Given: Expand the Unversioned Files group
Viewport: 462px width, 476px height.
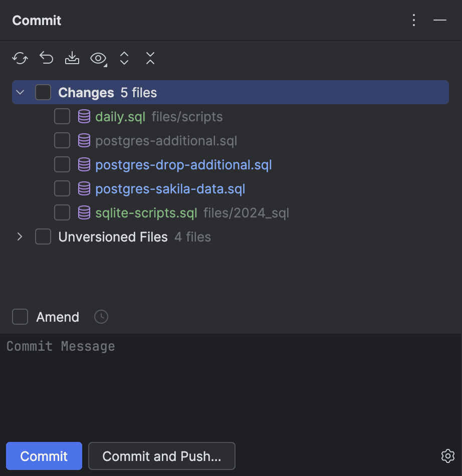Looking at the screenshot, I should pyautogui.click(x=20, y=236).
